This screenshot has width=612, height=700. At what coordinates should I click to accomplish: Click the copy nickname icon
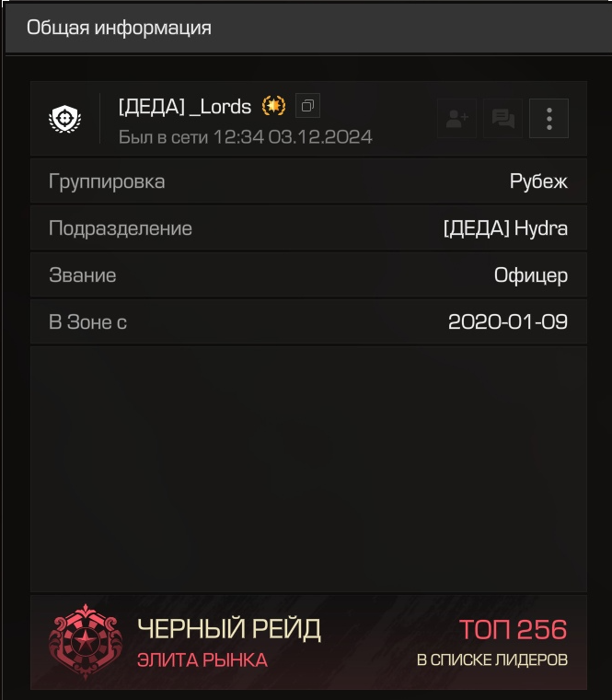307,106
